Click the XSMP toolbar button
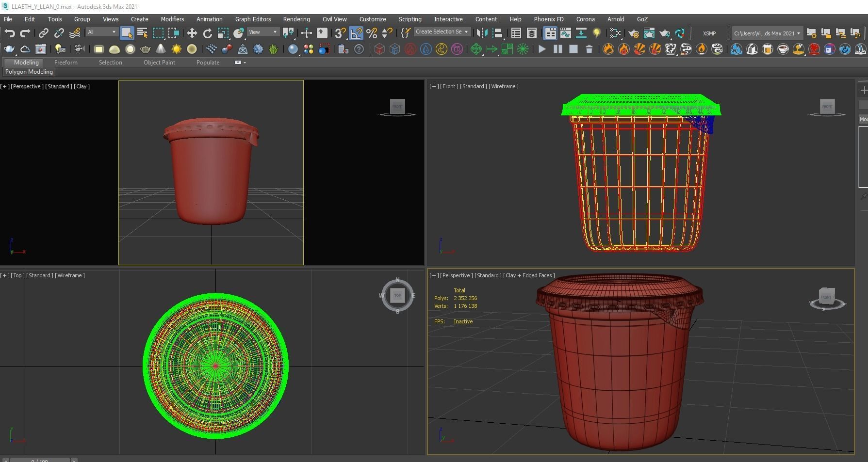The width and height of the screenshot is (868, 462). (709, 33)
